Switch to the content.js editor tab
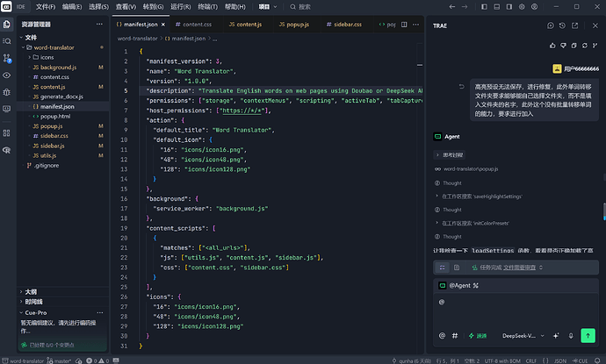 pyautogui.click(x=245, y=25)
